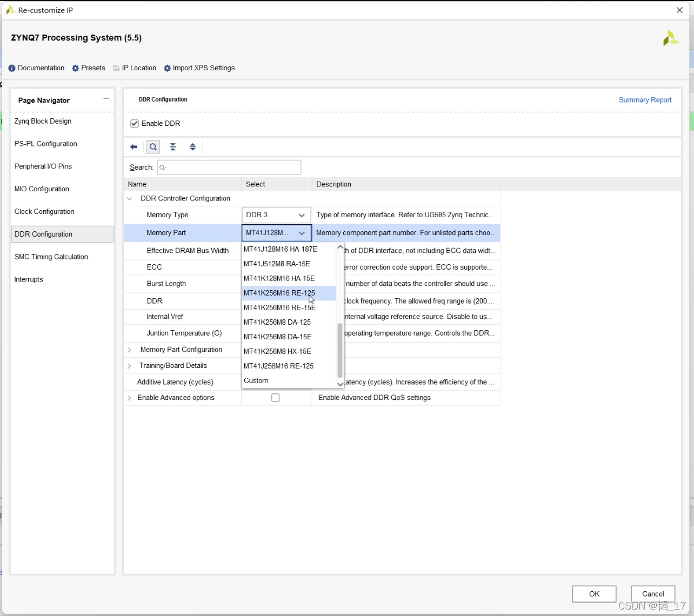Select the Additive Latency (cycles) row
This screenshot has height=616, width=694.
pos(175,382)
